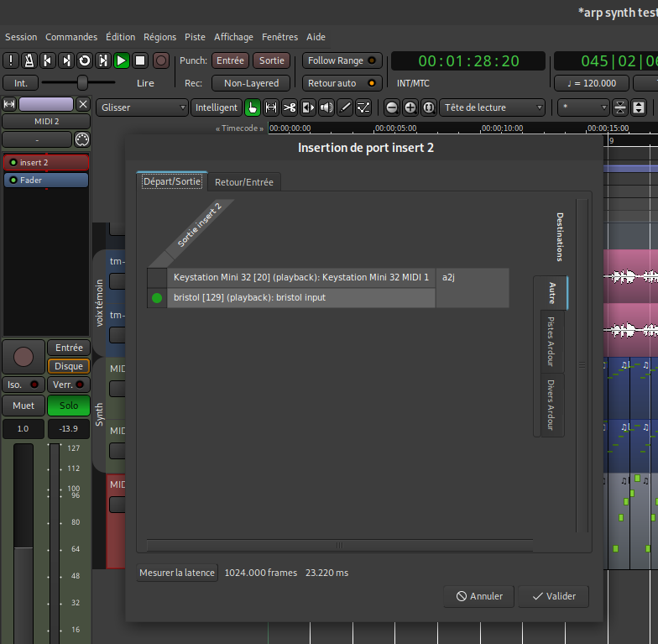Click the Stop transport button

tap(140, 60)
